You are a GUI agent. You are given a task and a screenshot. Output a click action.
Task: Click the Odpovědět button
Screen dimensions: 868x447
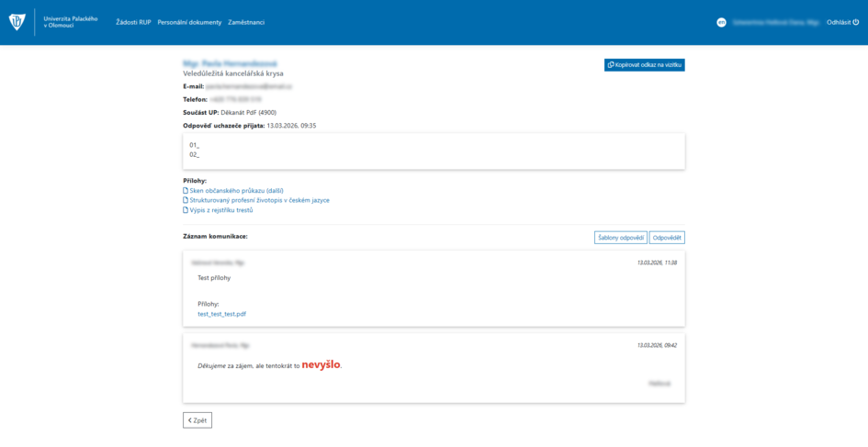[667, 238]
